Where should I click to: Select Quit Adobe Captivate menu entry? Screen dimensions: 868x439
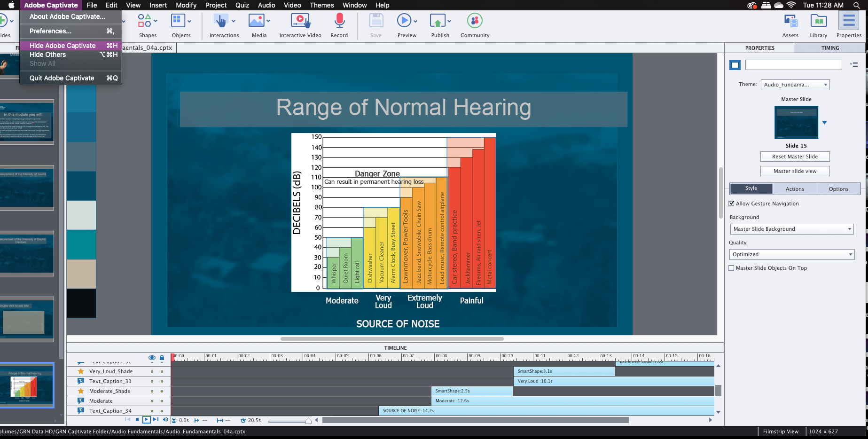tap(62, 78)
